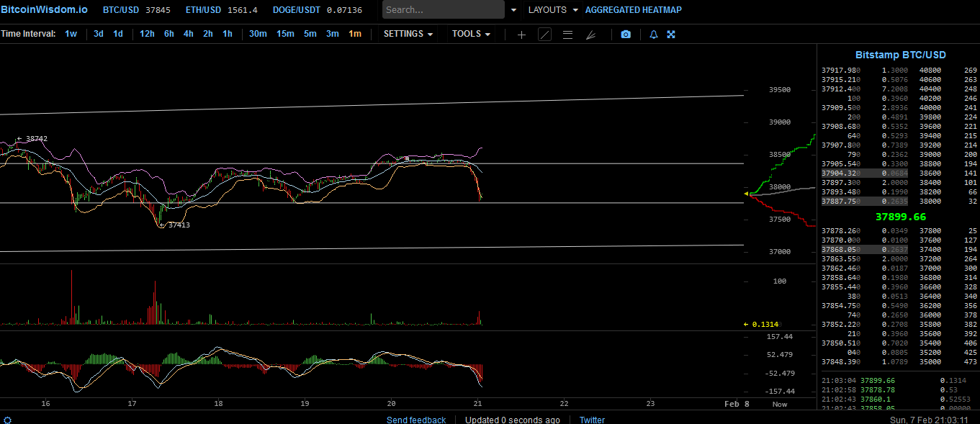Viewport: 980px width, 424px height.
Task: Open price alerts bell icon
Action: click(x=654, y=35)
